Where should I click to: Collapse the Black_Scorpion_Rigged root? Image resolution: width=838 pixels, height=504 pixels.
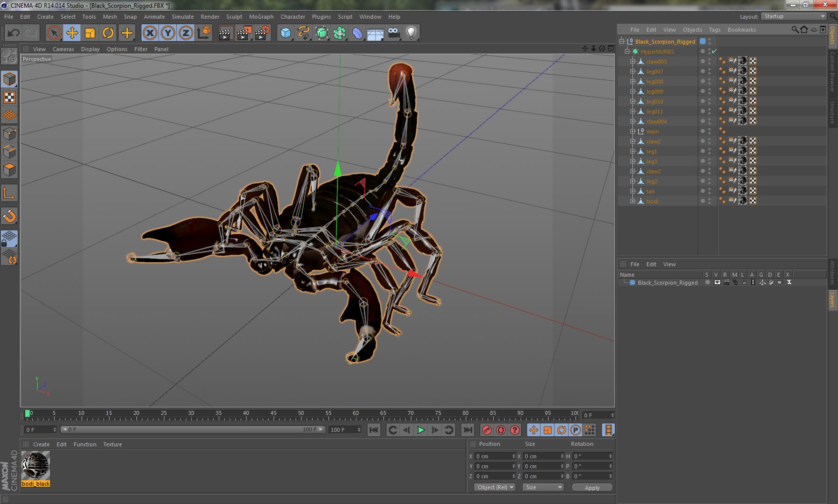pyautogui.click(x=622, y=42)
